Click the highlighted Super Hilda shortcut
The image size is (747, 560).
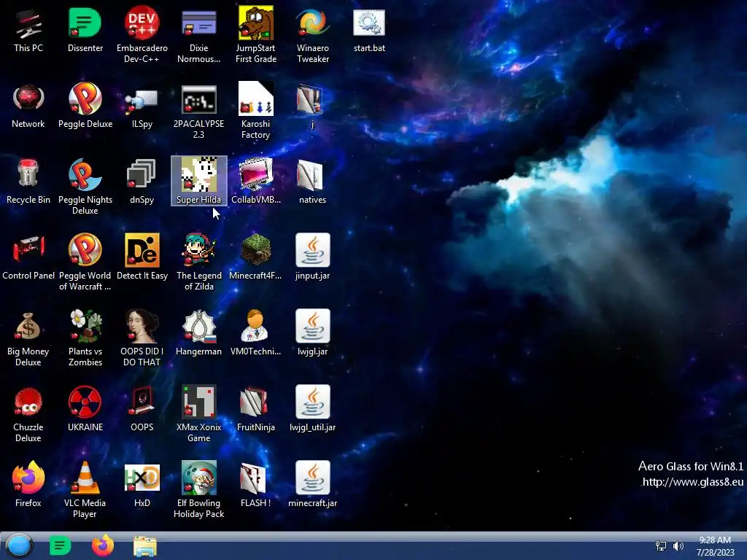(x=198, y=180)
